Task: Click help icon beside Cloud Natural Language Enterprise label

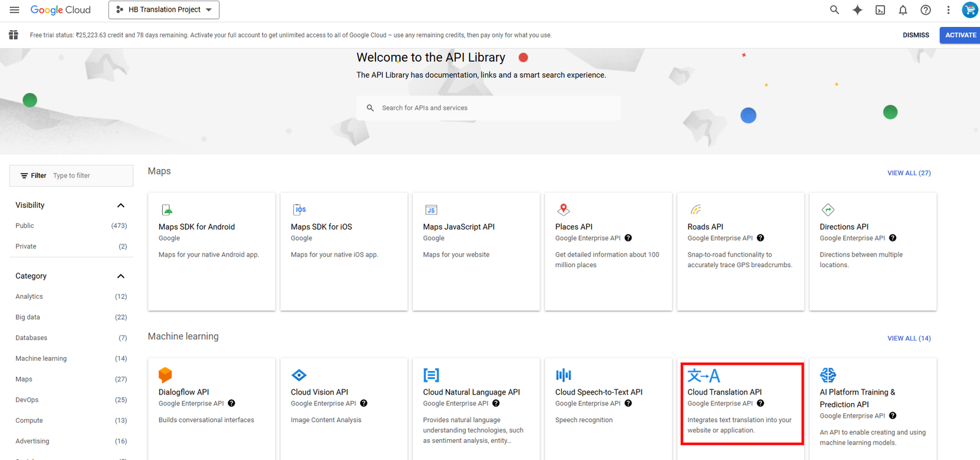Action: click(x=496, y=404)
